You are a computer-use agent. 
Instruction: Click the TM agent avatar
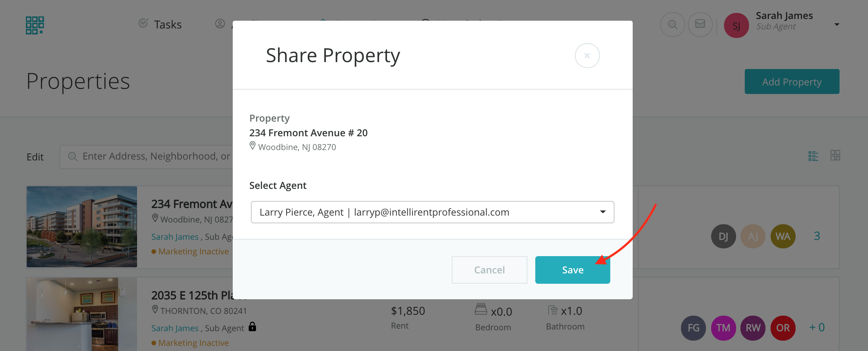coord(723,328)
